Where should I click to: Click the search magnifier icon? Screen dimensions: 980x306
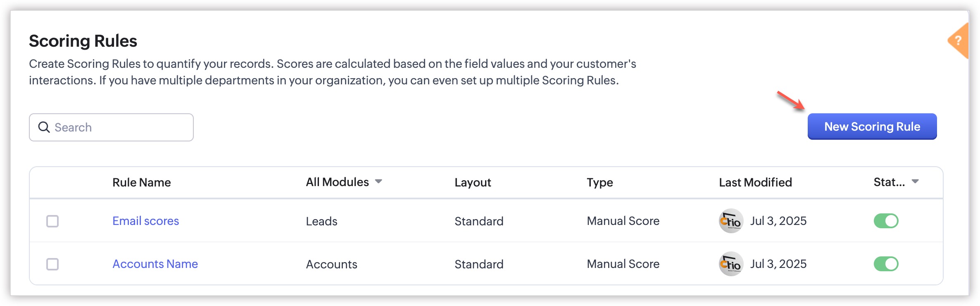click(x=44, y=127)
